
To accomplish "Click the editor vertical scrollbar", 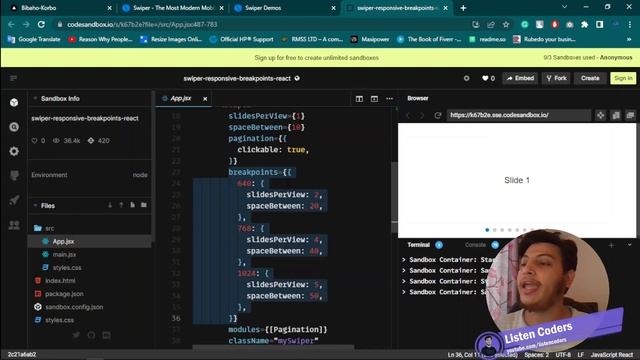I will (x=394, y=197).
